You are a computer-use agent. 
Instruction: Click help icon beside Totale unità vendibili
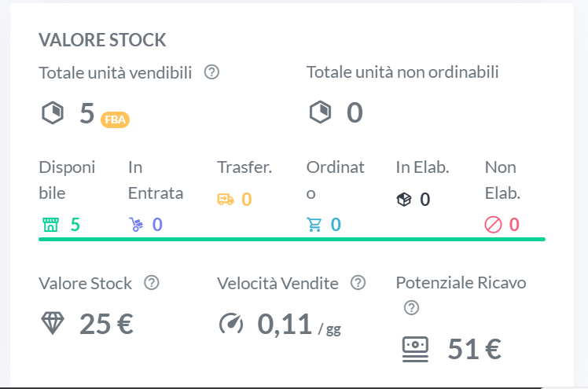(211, 72)
